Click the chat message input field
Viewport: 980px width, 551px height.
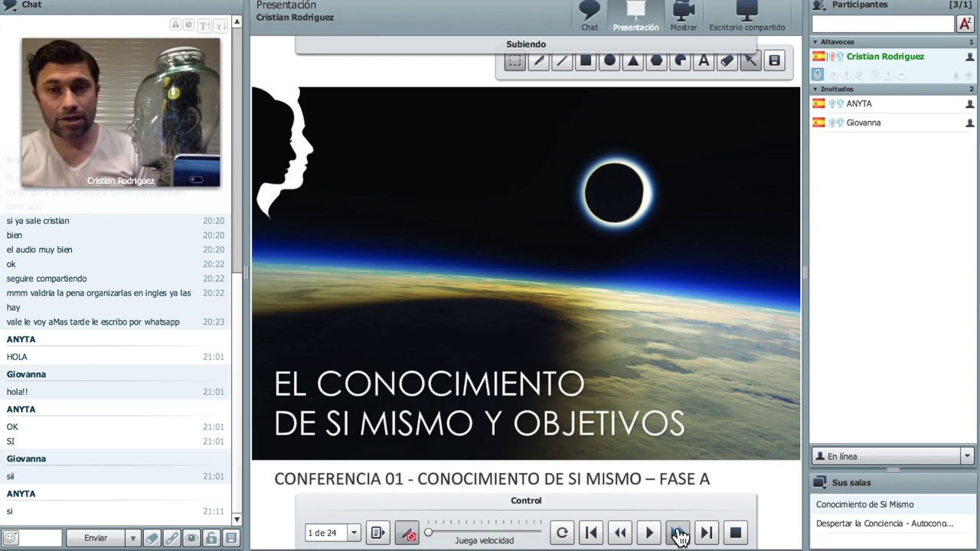pyautogui.click(x=41, y=538)
